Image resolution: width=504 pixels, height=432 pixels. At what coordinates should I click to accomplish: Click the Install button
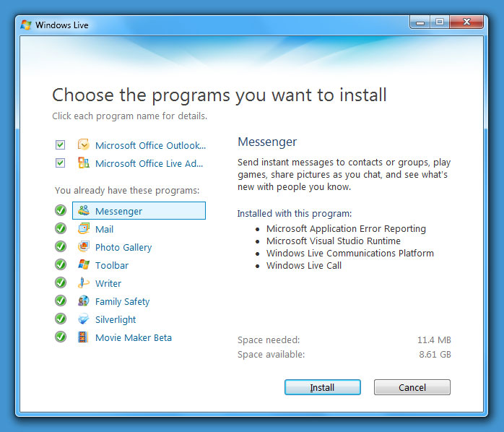(322, 387)
